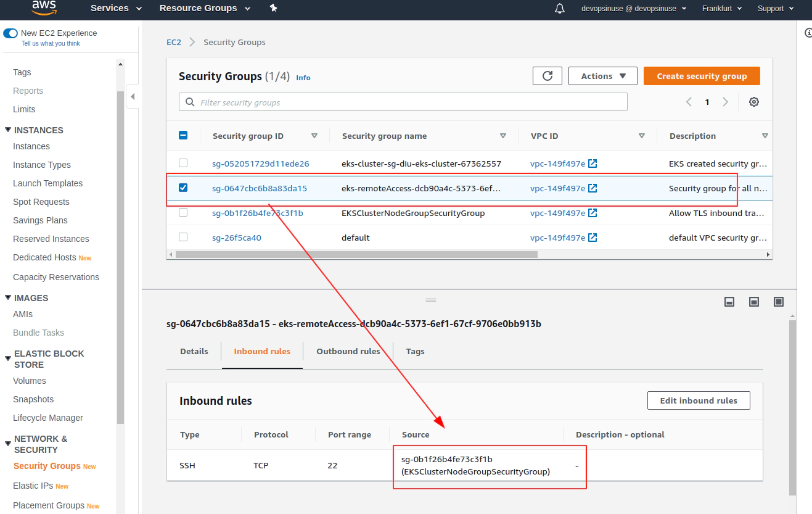Sort by VPC ID column arrow

coord(642,136)
